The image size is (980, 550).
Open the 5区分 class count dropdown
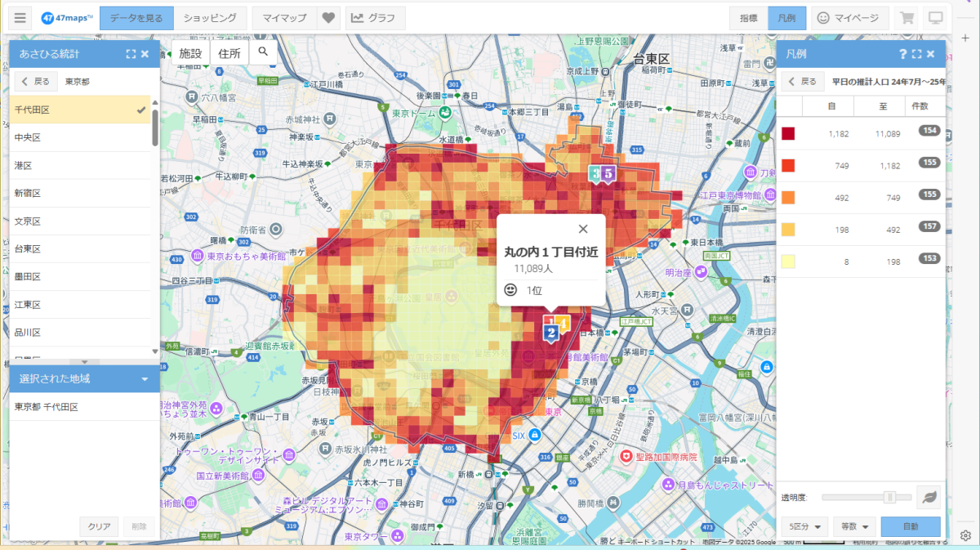805,526
